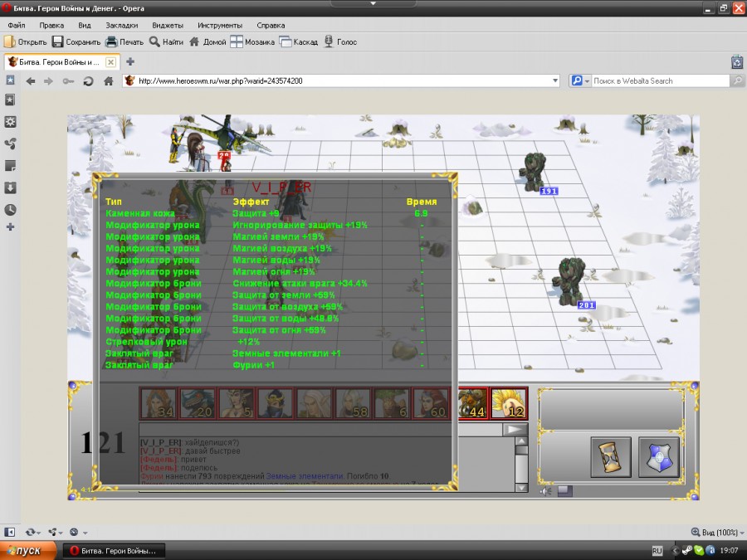Viewport: 747px width, 560px height.
Task: Open the bookmarks star panel icon
Action: (x=10, y=80)
